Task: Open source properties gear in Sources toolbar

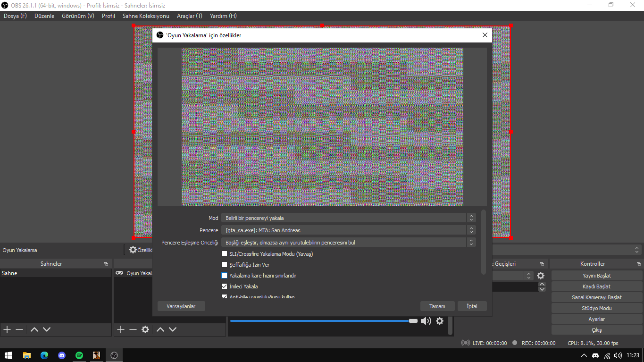Action: (x=145, y=329)
